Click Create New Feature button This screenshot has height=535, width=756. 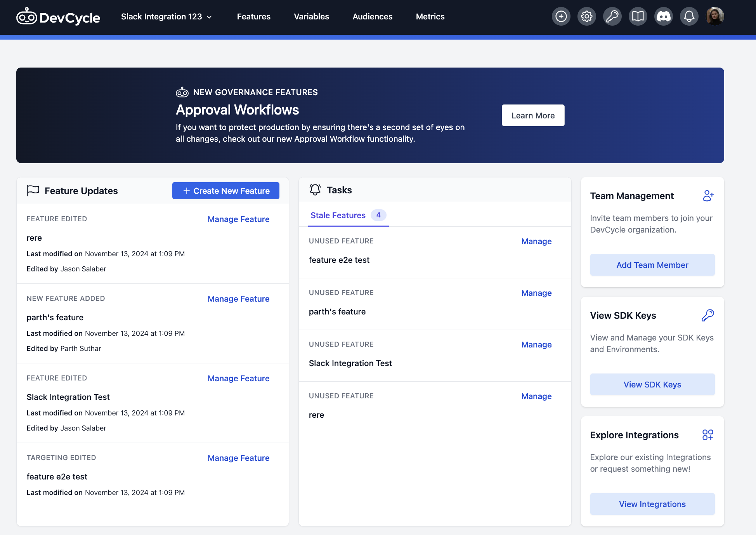[225, 191]
